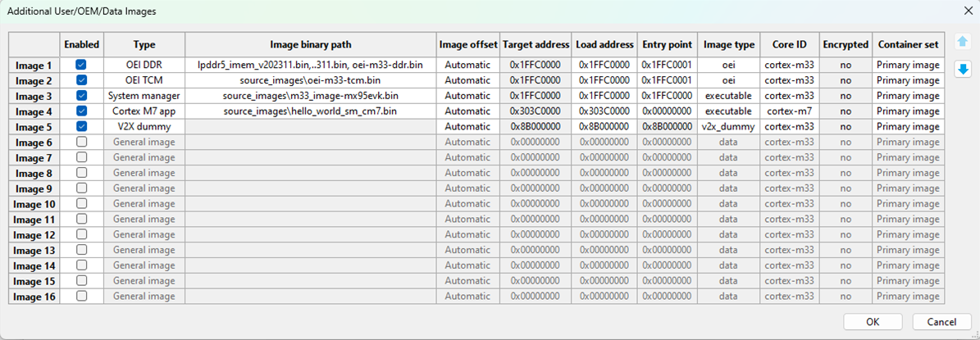Click the move image down arrow icon
The height and width of the screenshot is (340, 980).
tap(963, 70)
